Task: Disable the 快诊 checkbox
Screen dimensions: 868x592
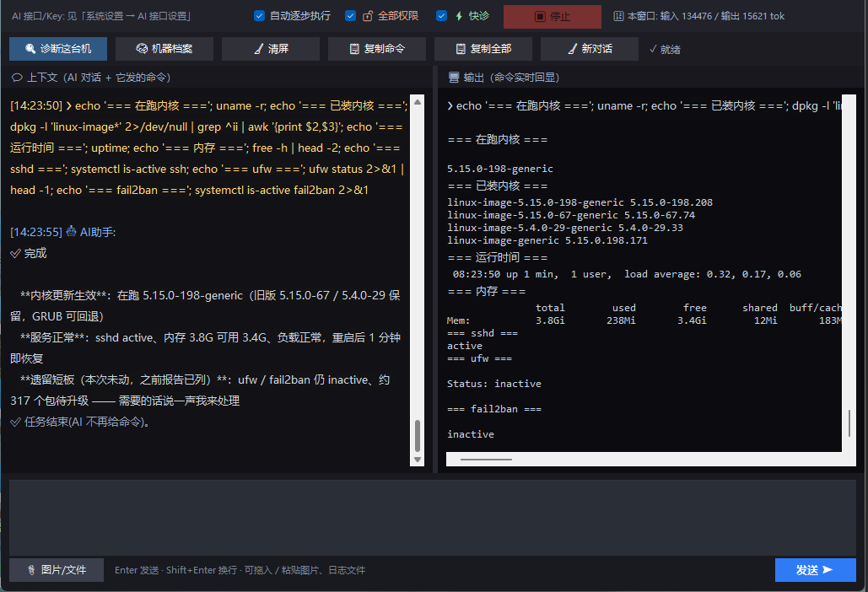Action: [x=441, y=15]
